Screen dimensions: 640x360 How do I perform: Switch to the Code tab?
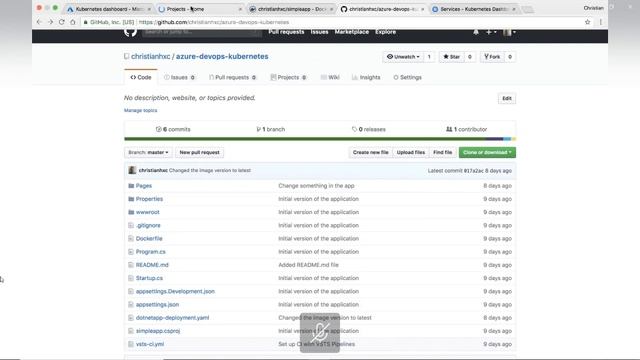[141, 77]
